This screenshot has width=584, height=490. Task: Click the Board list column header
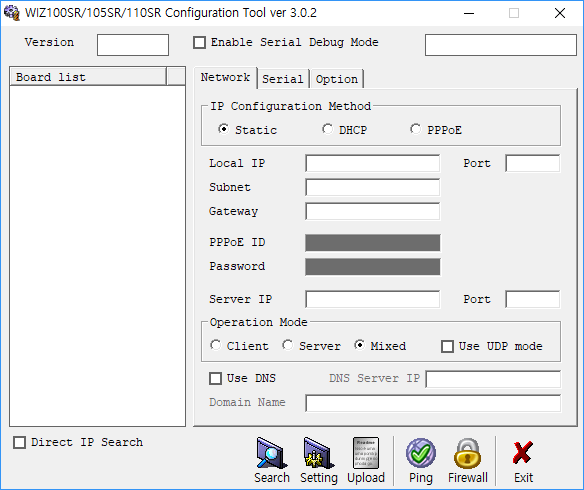pyautogui.click(x=88, y=77)
